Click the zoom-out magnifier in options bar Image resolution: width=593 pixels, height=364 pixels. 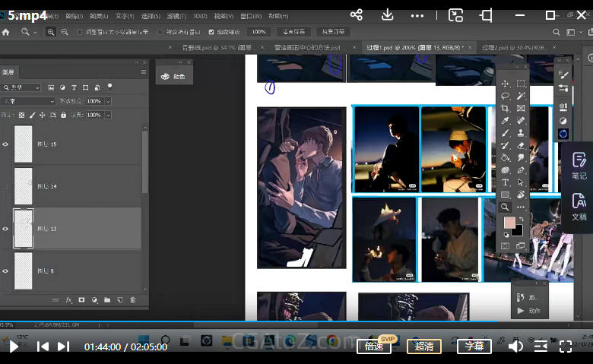(x=64, y=32)
